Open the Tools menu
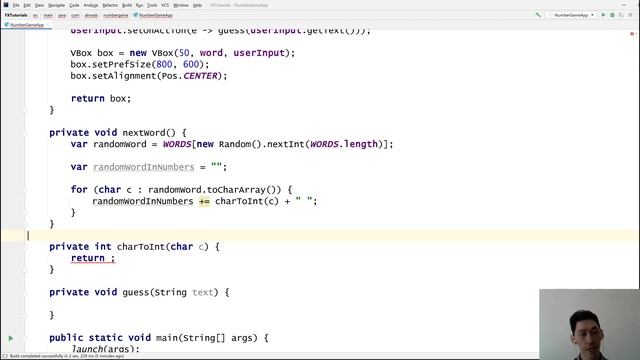The image size is (640, 360). point(152,5)
